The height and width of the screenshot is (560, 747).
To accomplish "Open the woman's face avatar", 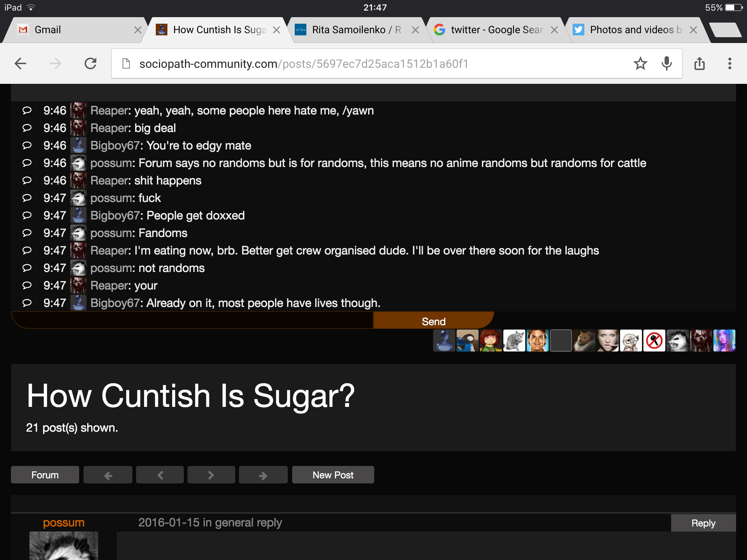I will click(x=608, y=341).
